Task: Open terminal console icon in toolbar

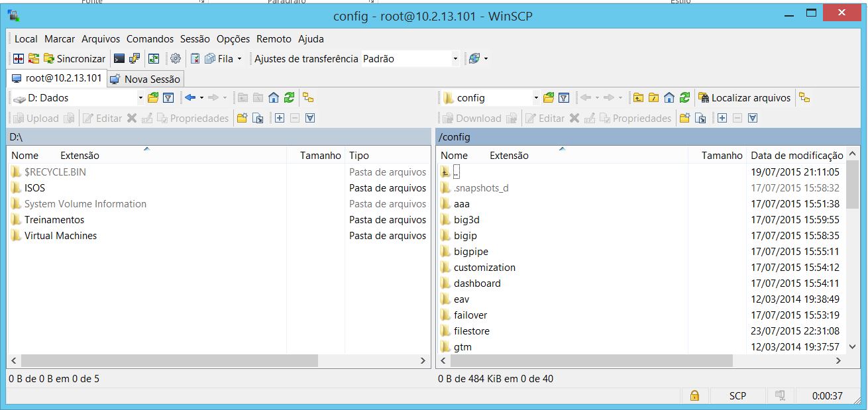Action: coord(119,58)
